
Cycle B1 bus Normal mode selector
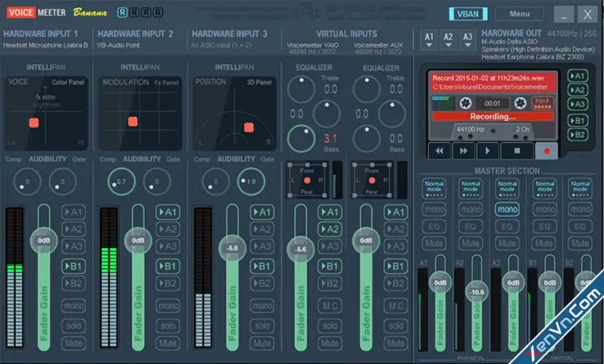(545, 188)
